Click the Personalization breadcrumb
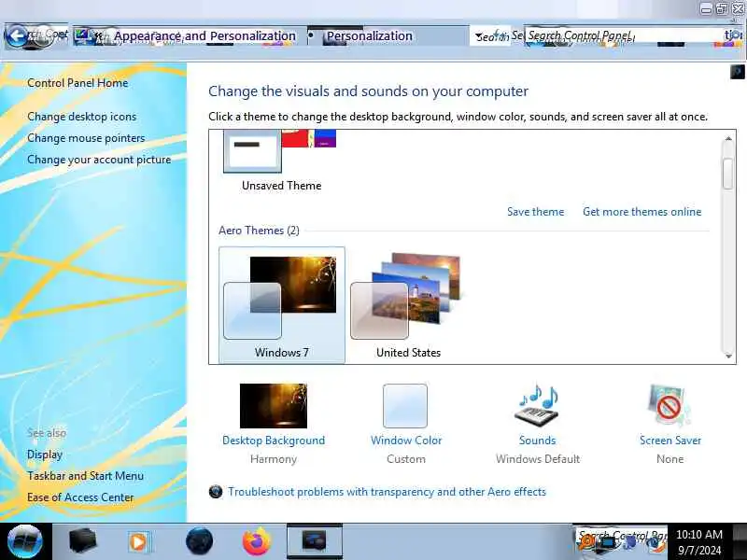 (x=369, y=35)
